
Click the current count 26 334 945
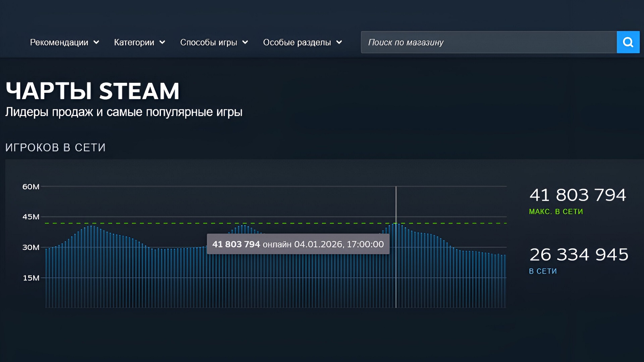tap(579, 255)
